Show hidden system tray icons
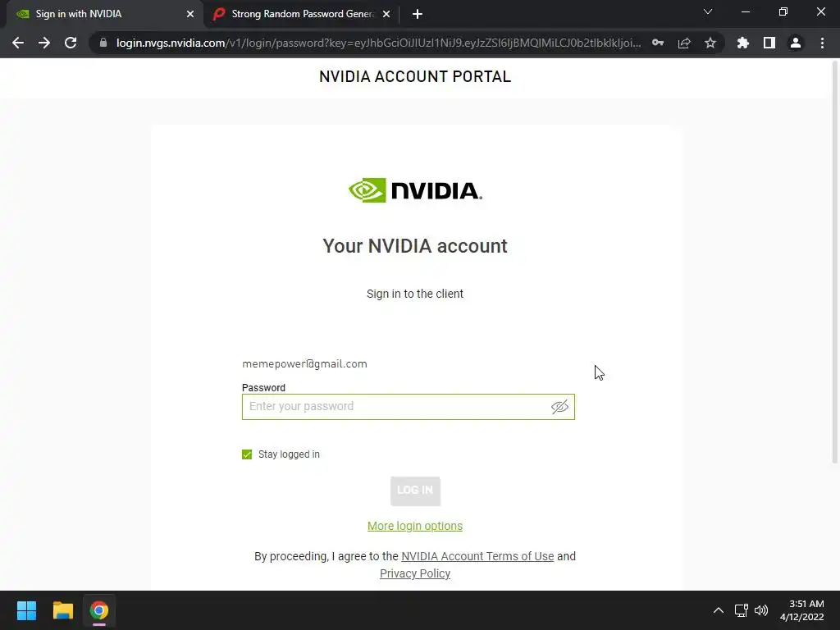This screenshot has height=630, width=840. [x=719, y=610]
